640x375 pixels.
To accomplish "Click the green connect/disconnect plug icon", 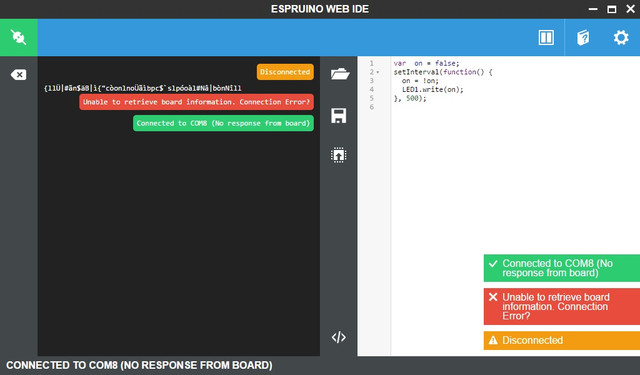I will (19, 37).
